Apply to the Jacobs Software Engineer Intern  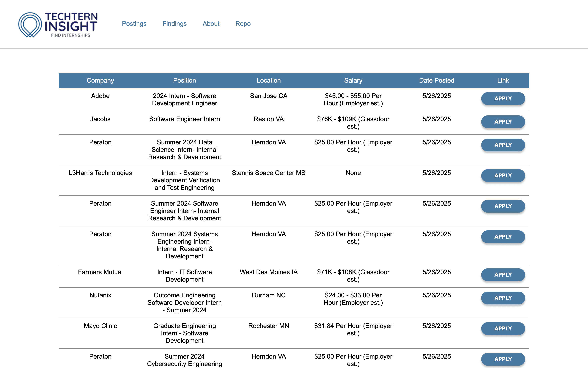503,122
